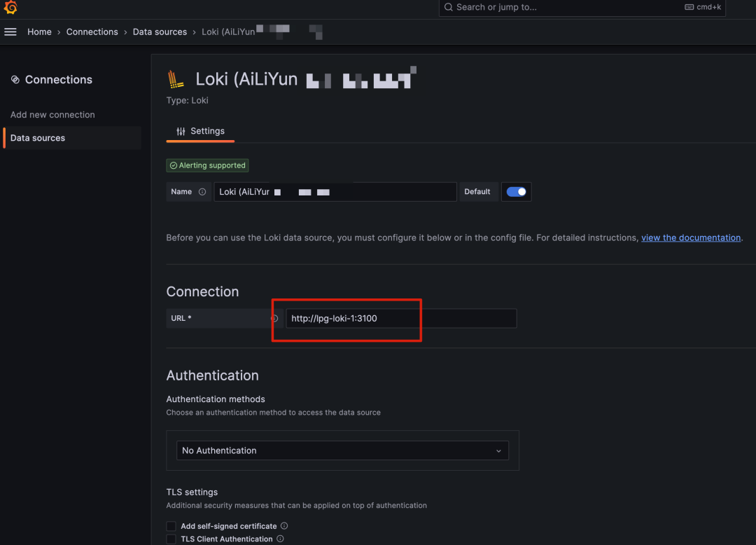Click the search magnifier icon
Viewport: 756px width, 545px height.
pyautogui.click(x=449, y=7)
